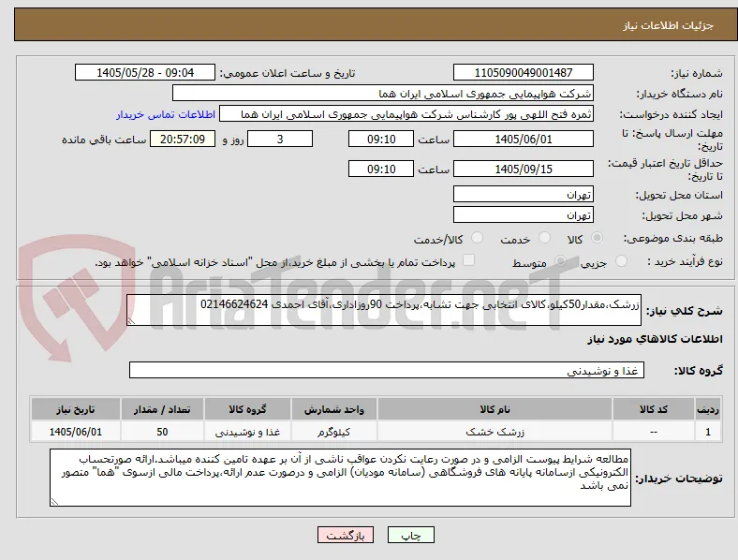Toggle Islamic treasury bonds payment checkbox
The height and width of the screenshot is (560, 738).
click(468, 260)
